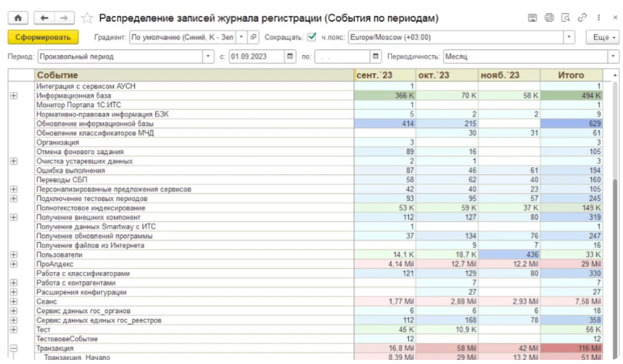Viewport: 623px width, 364px height.
Task: Expand Получение внешних компонент row
Action: pyautogui.click(x=14, y=217)
